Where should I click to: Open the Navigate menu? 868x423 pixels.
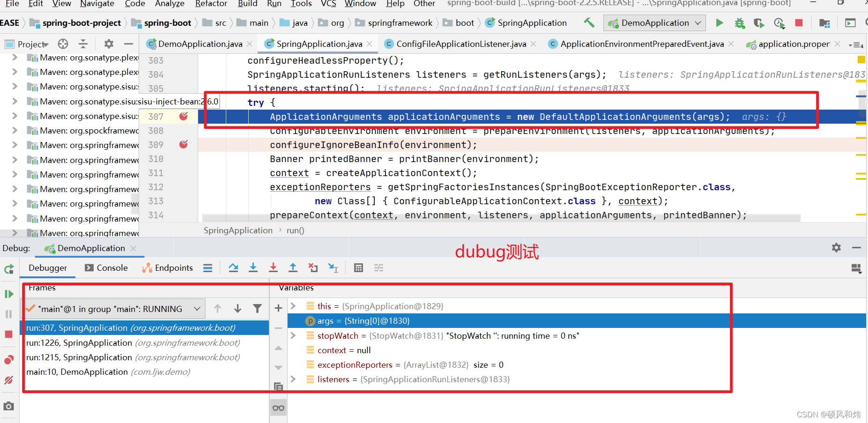97,4
